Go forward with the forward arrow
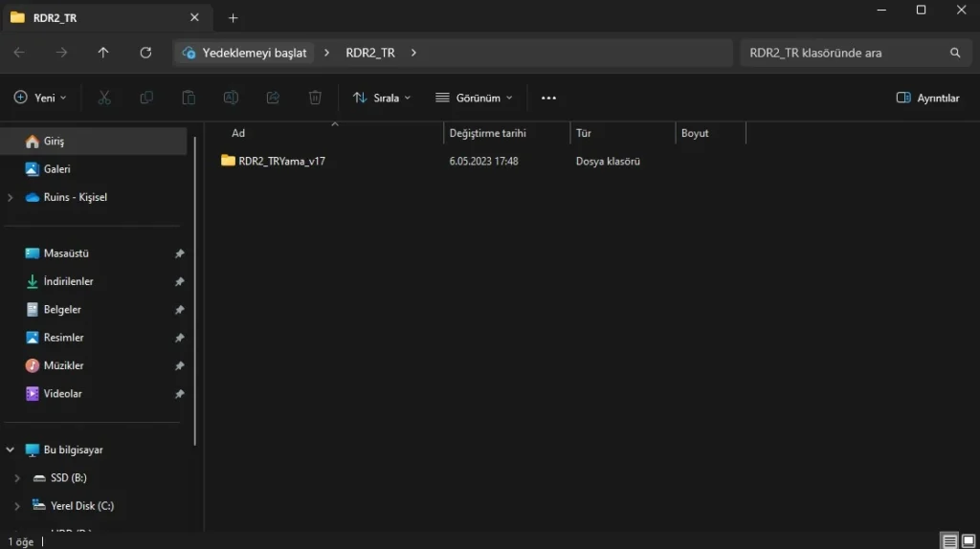The width and height of the screenshot is (980, 549). click(61, 53)
